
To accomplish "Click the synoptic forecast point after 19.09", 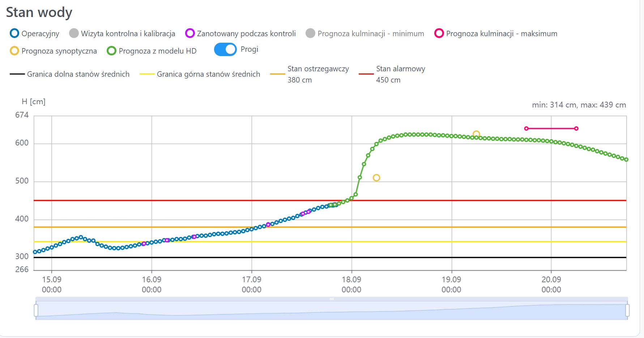I will pos(476,134).
